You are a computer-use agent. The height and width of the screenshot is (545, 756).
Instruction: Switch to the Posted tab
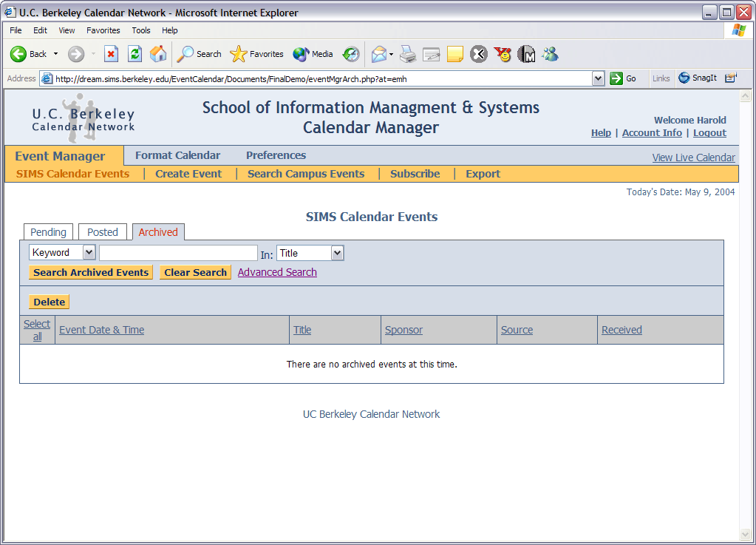pyautogui.click(x=102, y=232)
